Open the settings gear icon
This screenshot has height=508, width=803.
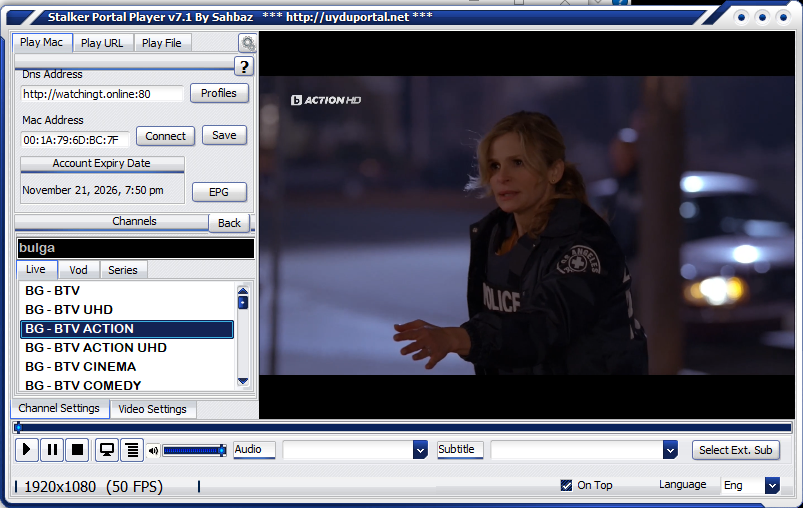247,43
